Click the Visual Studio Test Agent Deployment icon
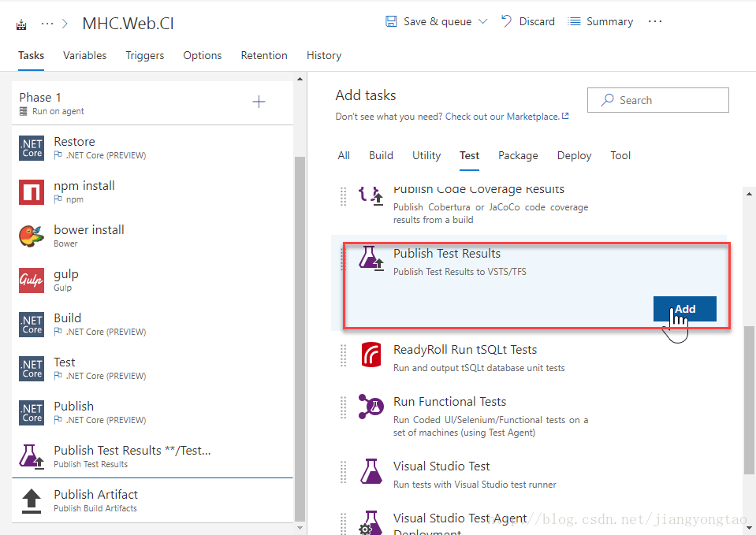Viewport: 756px width, 535px height. point(371,522)
